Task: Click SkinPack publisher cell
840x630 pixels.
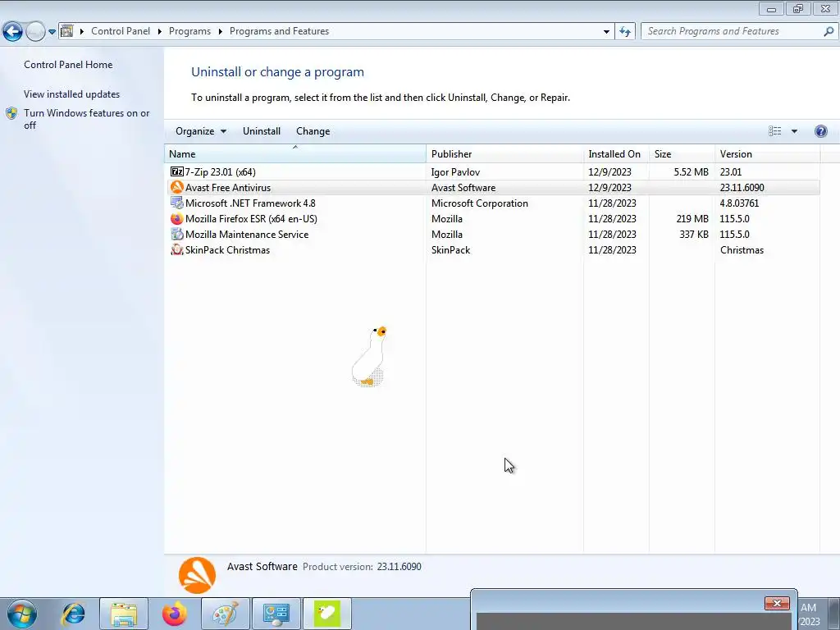Action: coord(450,249)
